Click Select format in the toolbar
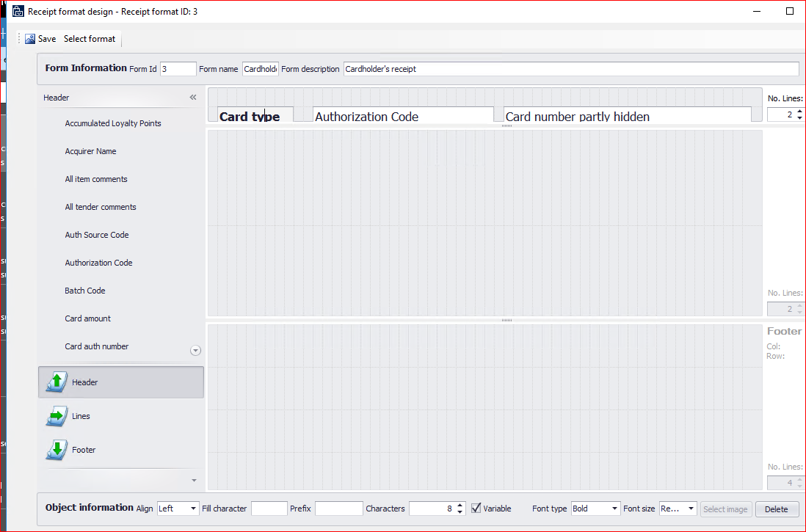The width and height of the screenshot is (806, 532). 89,39
